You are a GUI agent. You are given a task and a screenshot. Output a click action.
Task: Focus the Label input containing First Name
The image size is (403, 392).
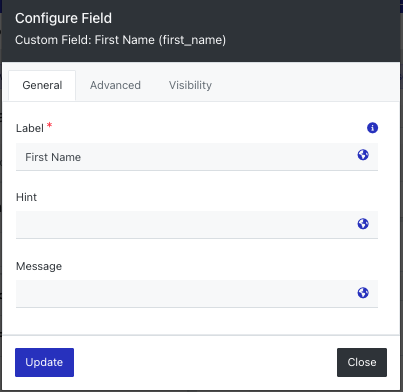197,157
